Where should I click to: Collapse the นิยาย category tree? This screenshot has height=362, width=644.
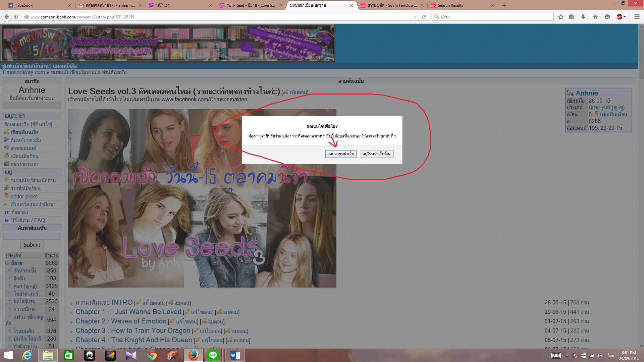[x=7, y=263]
